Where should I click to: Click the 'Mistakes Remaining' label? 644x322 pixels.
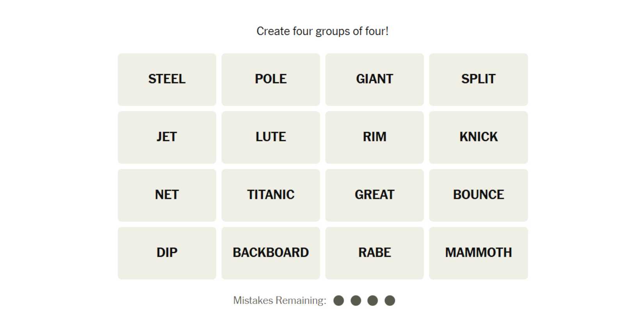tap(279, 301)
